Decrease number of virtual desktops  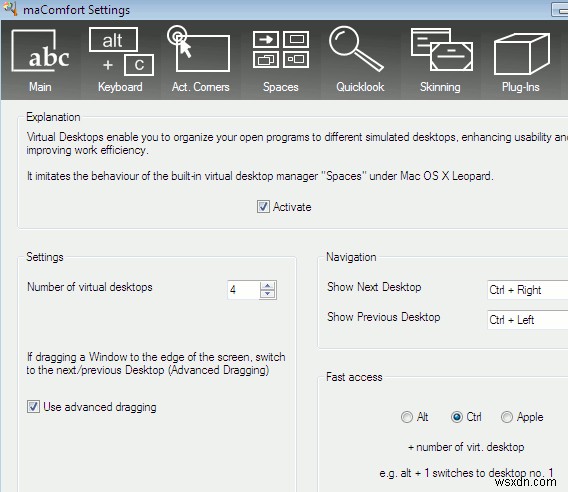[268, 294]
